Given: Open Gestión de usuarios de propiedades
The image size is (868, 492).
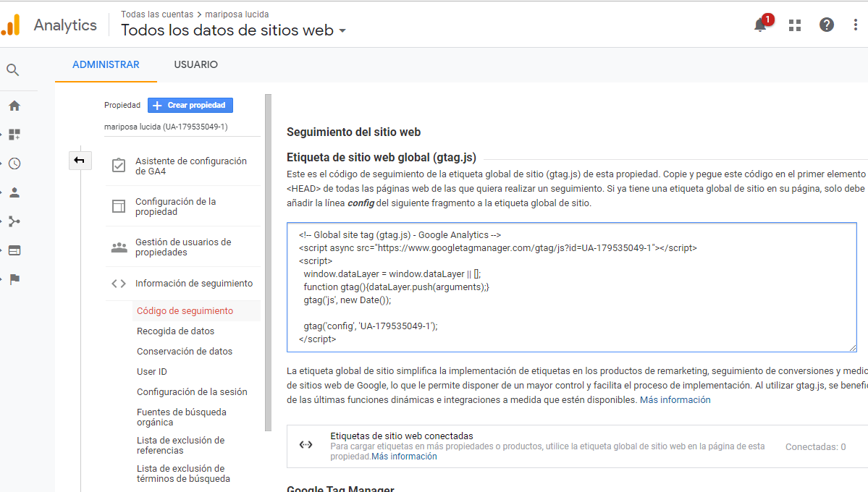Looking at the screenshot, I should click(183, 247).
